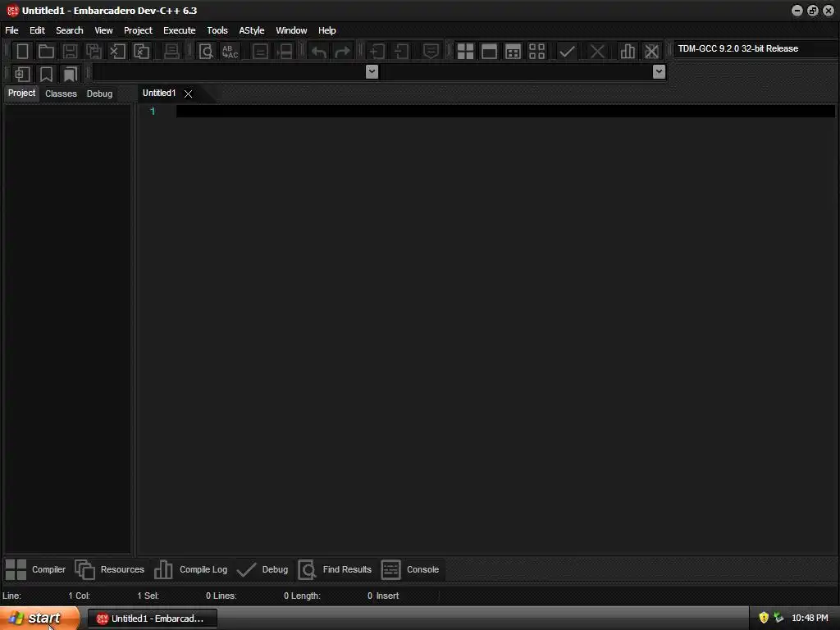Open the Compiler bottom panel tab
The height and width of the screenshot is (630, 840).
pos(36,569)
